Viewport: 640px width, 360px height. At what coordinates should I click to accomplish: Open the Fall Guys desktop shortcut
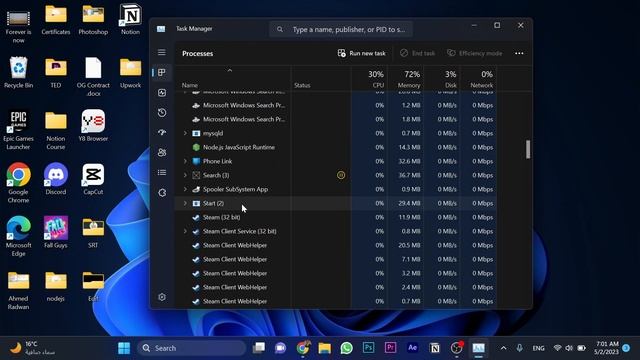pos(56,233)
